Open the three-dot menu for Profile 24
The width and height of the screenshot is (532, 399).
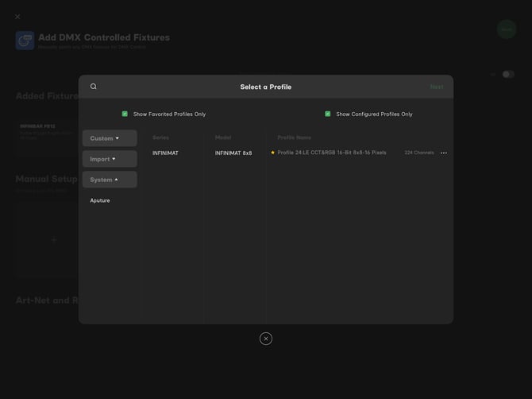(443, 153)
